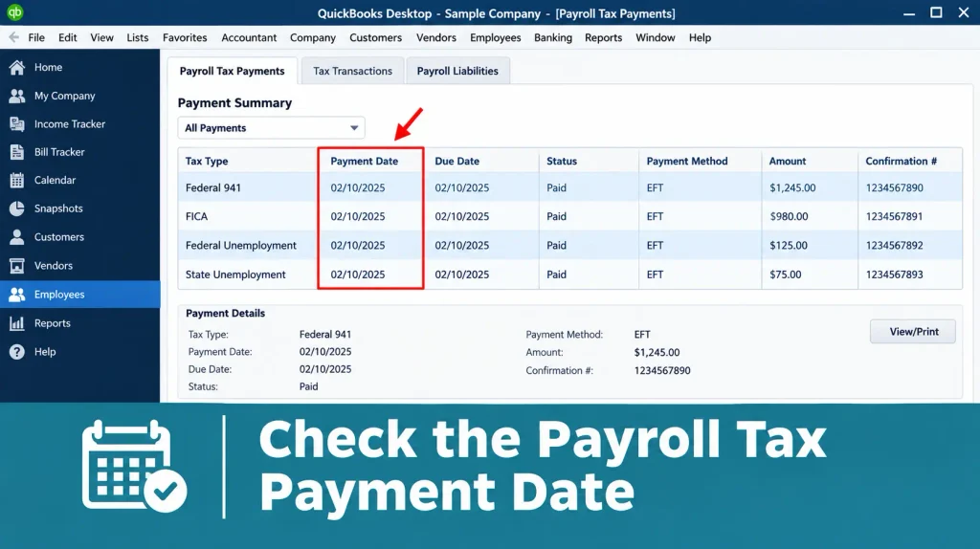Open the File menu

click(x=36, y=37)
